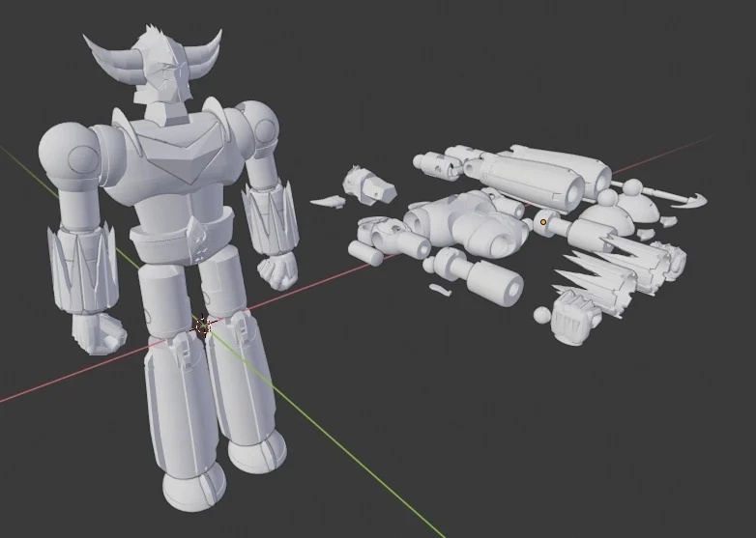This screenshot has width=756, height=538.
Task: Select the loose head piece among the parts
Action: [369, 186]
